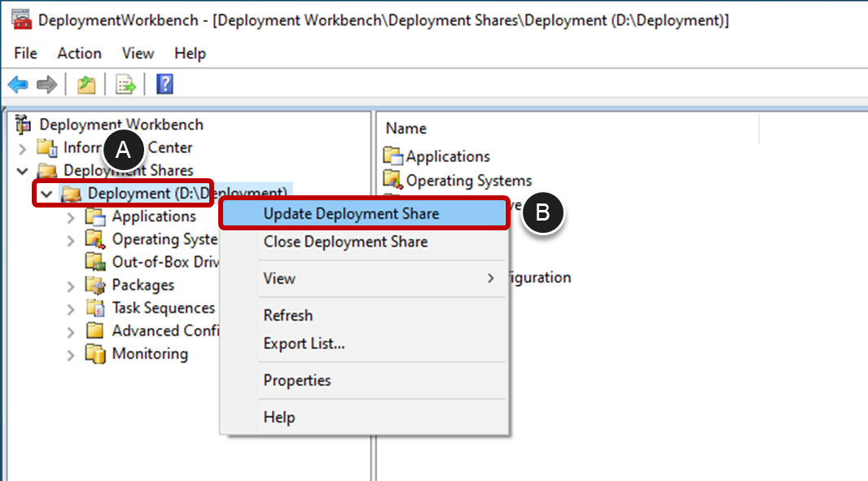Viewport: 868px width, 481px height.
Task: Choose Update Deployment Share from context menu
Action: (351, 214)
